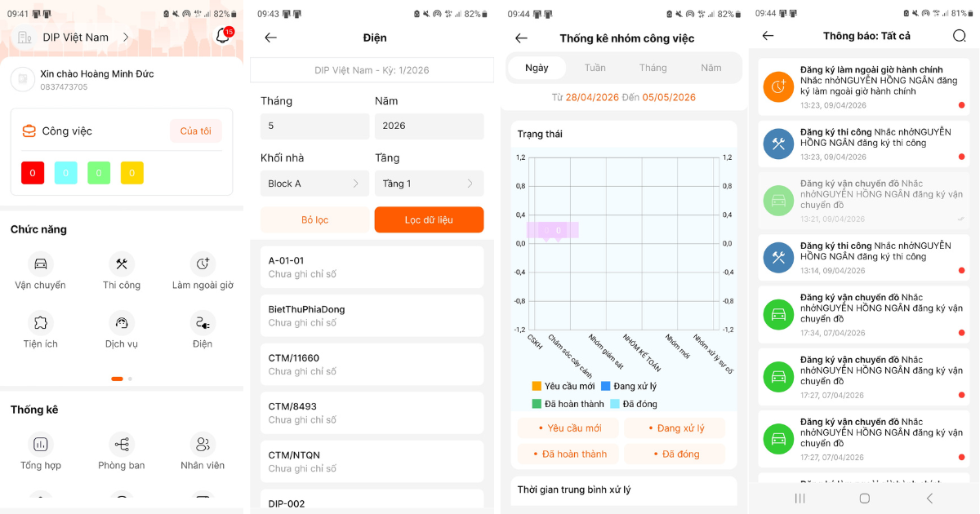Tap the DIP Việt Nam - Kỳ: 1/2026 field
The height and width of the screenshot is (514, 980).
click(372, 70)
